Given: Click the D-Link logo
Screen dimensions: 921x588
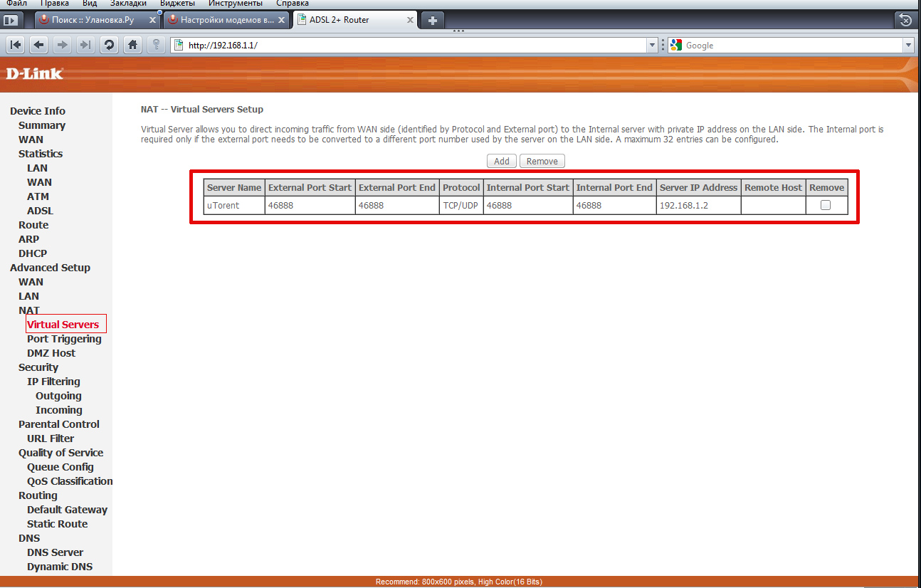Looking at the screenshot, I should (x=35, y=73).
